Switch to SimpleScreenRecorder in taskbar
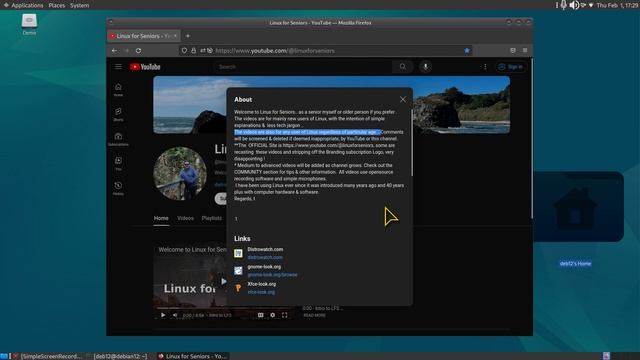This screenshot has width=640, height=360. pos(47,356)
